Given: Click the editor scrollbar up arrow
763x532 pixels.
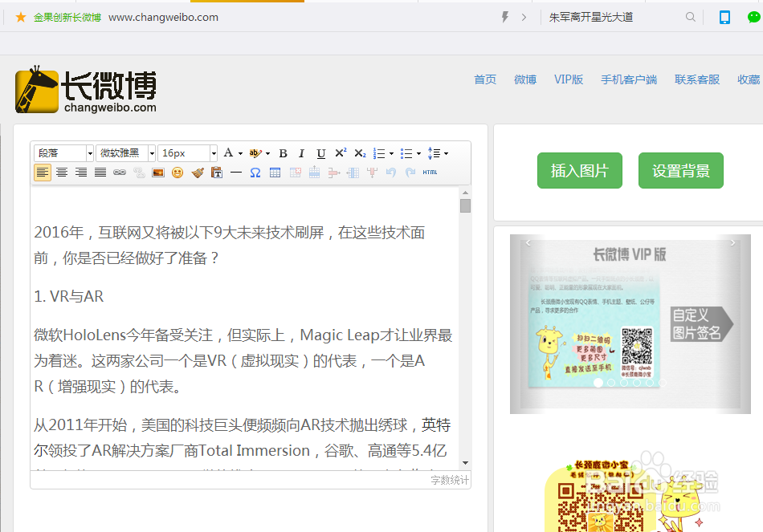Looking at the screenshot, I should click(x=465, y=193).
